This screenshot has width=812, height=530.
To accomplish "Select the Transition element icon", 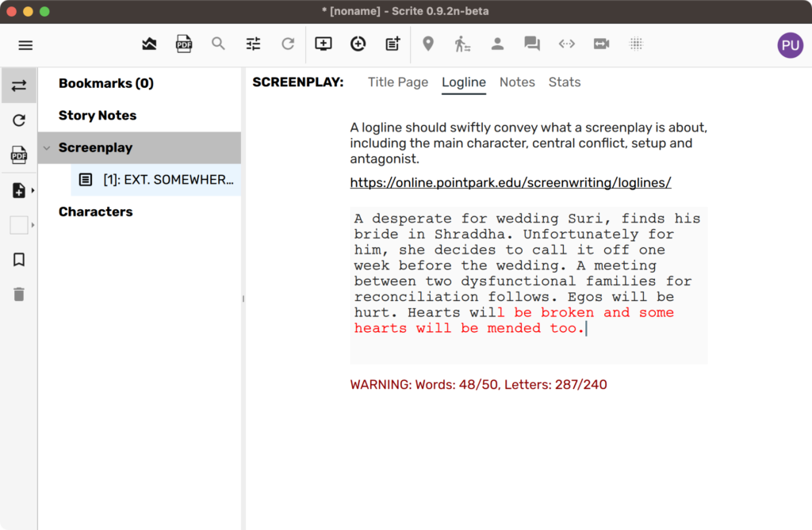I will (x=566, y=44).
